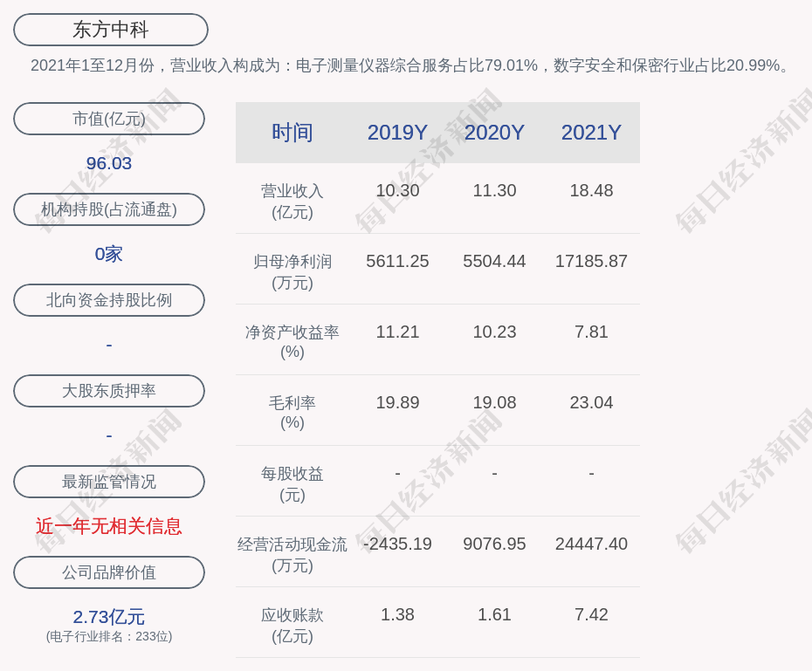This screenshot has width=812, height=671.
Task: Click the brand value 2.73亿元
Action: (109, 617)
